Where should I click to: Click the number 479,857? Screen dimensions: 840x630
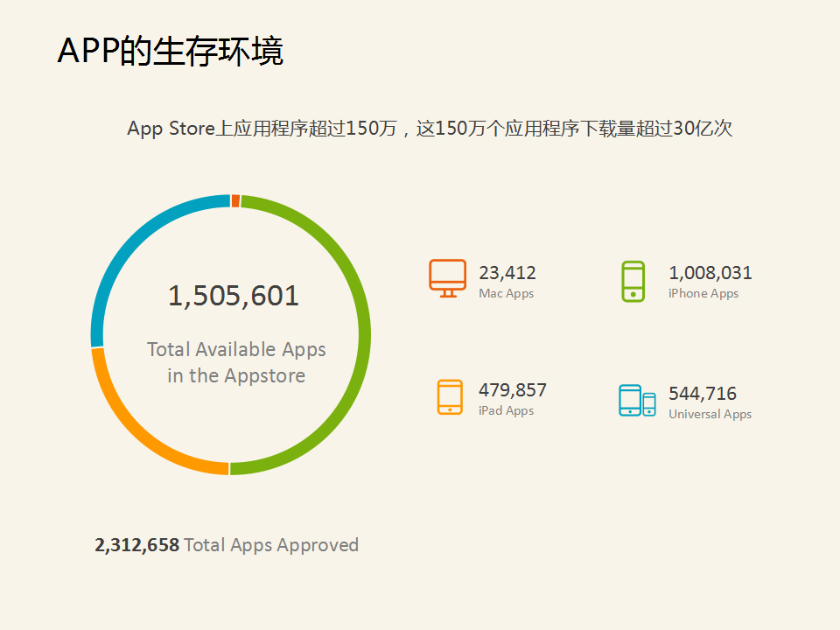(x=513, y=390)
